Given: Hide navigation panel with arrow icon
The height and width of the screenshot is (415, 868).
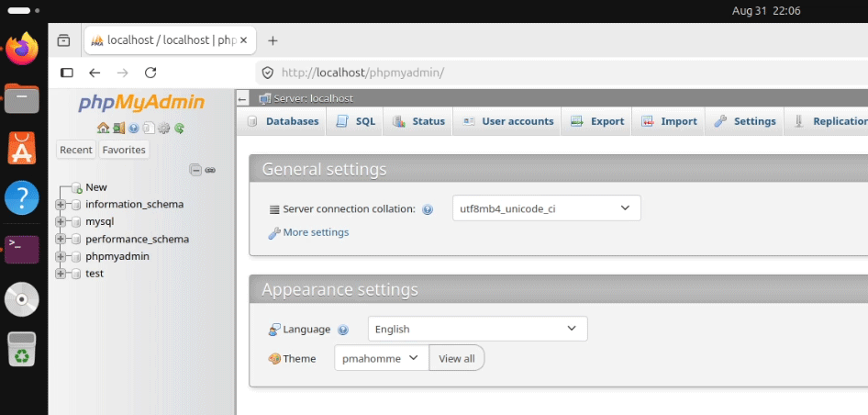Looking at the screenshot, I should tap(242, 99).
